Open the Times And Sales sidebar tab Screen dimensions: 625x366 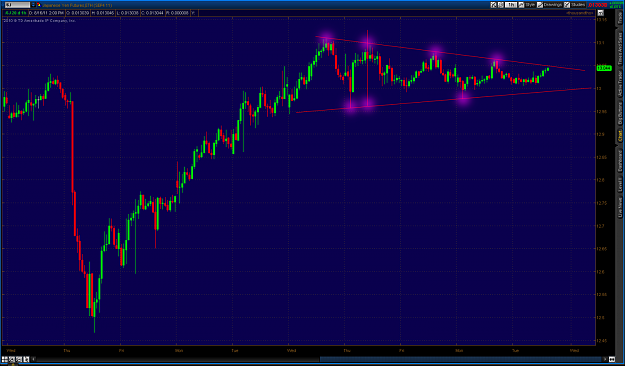(x=620, y=49)
